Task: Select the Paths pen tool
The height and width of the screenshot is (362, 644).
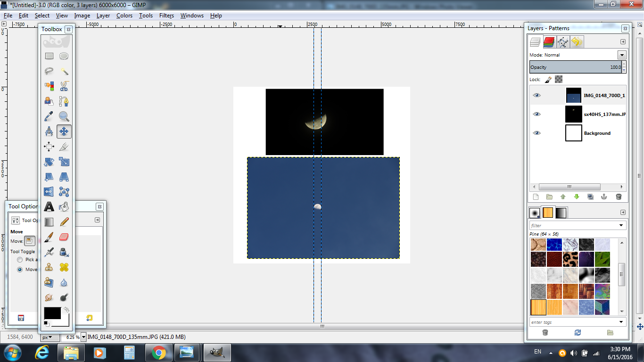Action: [x=64, y=101]
